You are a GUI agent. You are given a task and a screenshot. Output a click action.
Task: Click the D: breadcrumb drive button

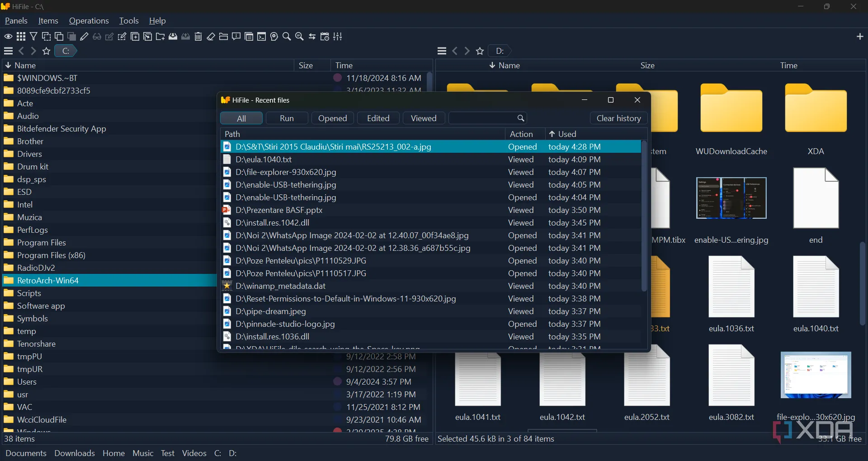click(x=500, y=51)
